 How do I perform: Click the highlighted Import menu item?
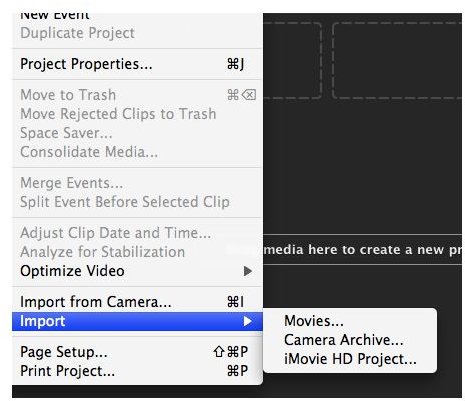point(137,321)
